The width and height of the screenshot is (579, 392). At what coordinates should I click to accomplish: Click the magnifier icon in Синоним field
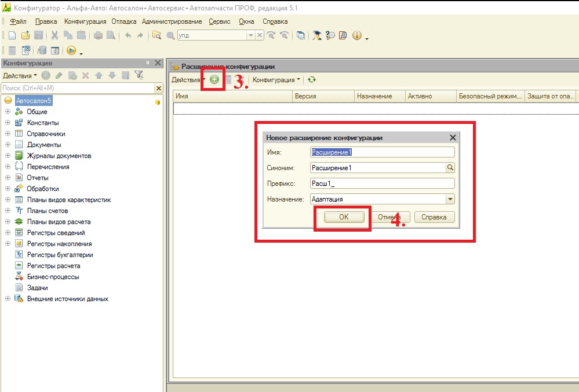tap(450, 168)
